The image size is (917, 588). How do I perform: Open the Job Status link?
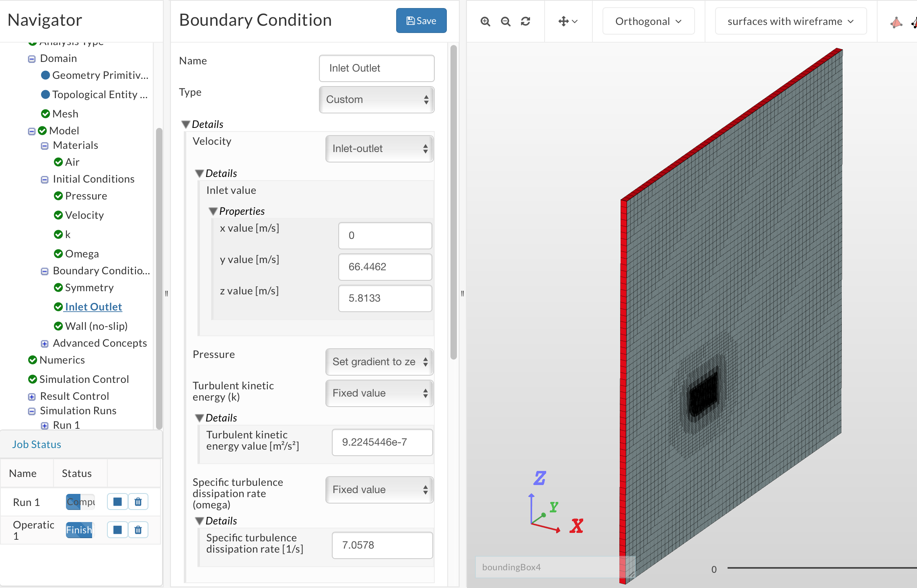[37, 444]
